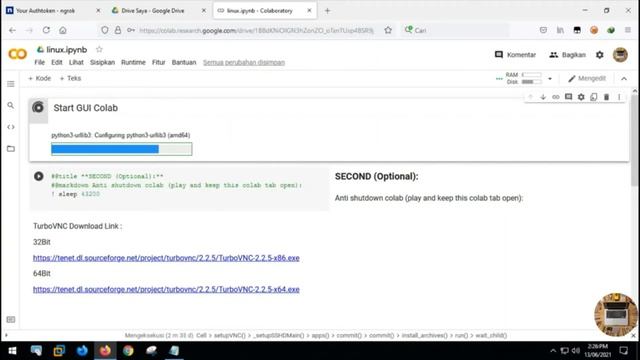The height and width of the screenshot is (360, 640).
Task: Open the Fitur menu
Action: click(159, 62)
